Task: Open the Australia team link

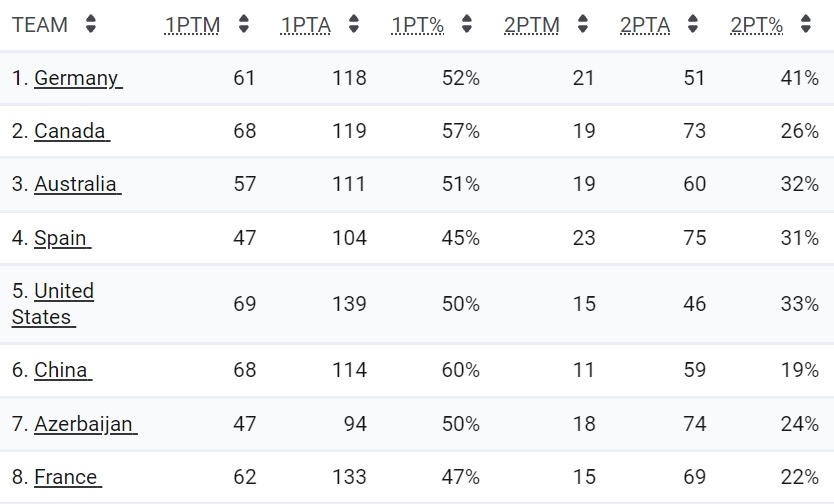Action: pyautogui.click(x=78, y=184)
